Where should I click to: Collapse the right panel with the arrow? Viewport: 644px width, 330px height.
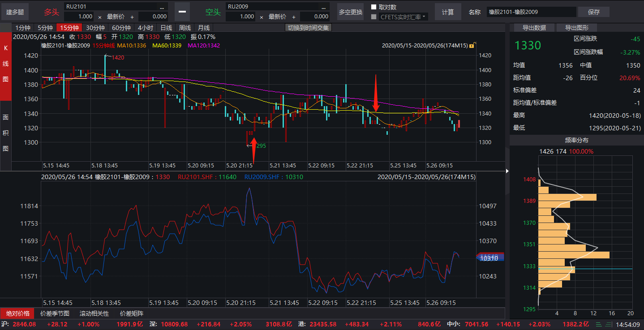point(507,171)
